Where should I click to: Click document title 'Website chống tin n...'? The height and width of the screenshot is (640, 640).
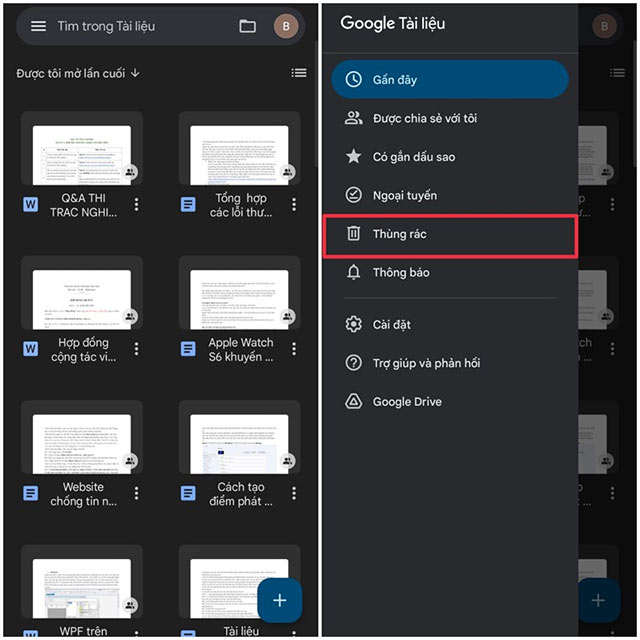coord(83,493)
